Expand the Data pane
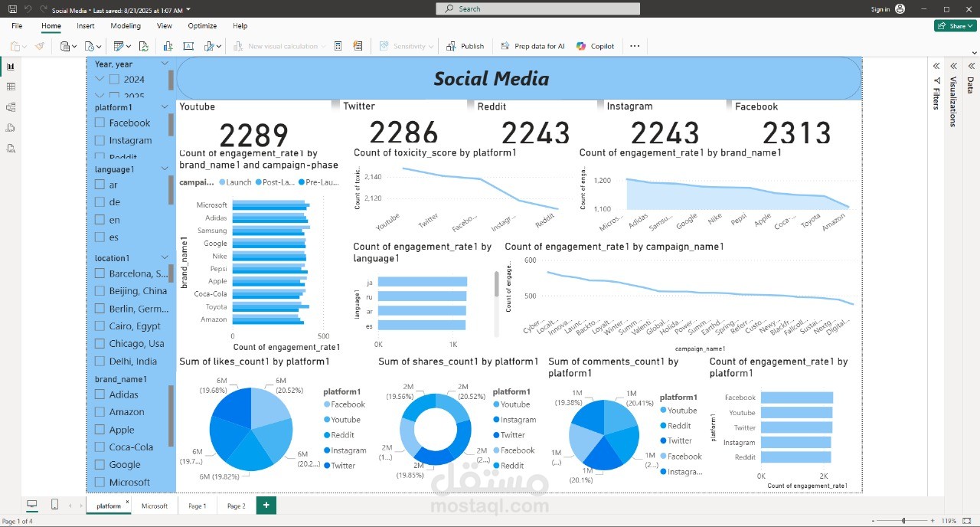Viewport: 980px width, 527px height. click(x=970, y=66)
